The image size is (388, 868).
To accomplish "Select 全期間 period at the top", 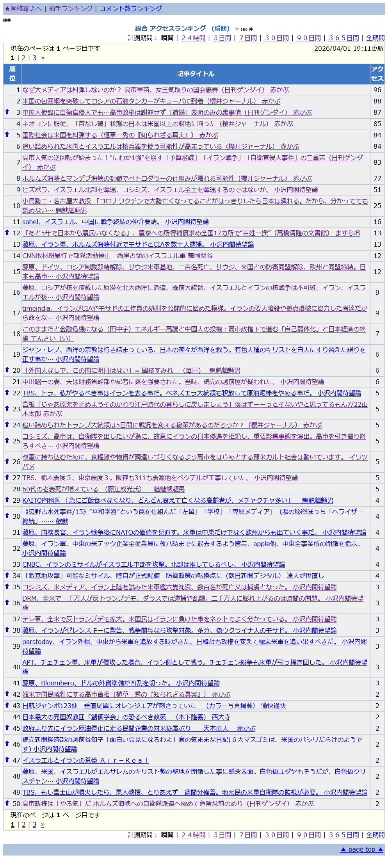I will pyautogui.click(x=375, y=38).
